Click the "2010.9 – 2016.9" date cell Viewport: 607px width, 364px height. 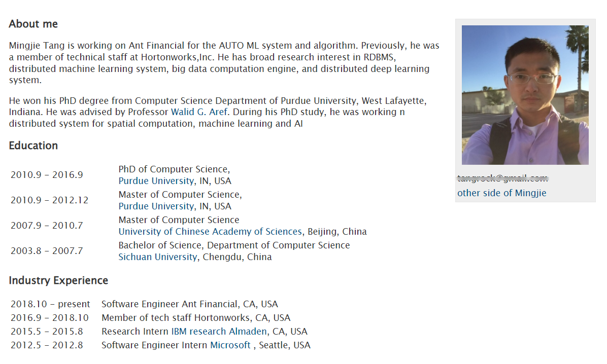pyautogui.click(x=47, y=175)
